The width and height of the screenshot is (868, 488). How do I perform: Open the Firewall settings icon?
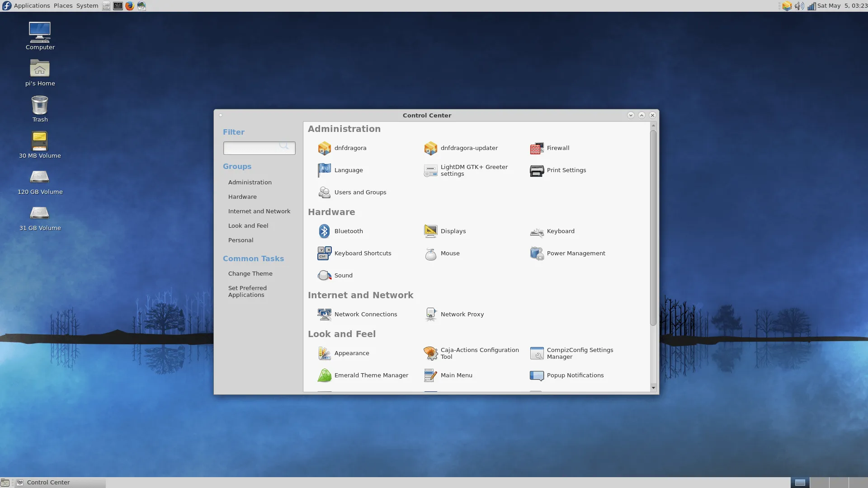tap(537, 148)
